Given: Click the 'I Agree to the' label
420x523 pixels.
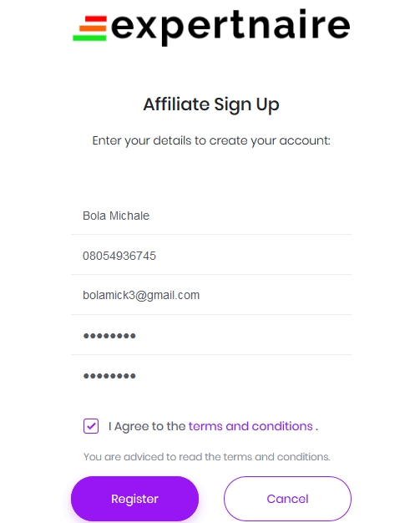Looking at the screenshot, I should tap(147, 426).
